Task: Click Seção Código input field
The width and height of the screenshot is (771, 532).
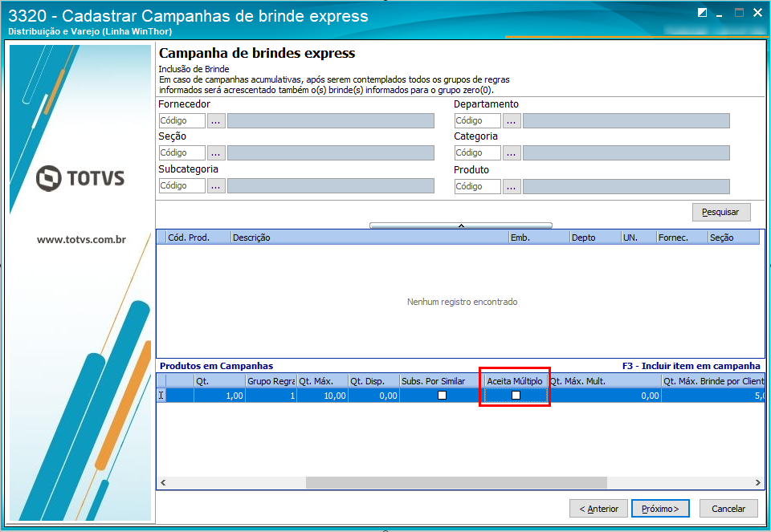Action: click(x=182, y=153)
